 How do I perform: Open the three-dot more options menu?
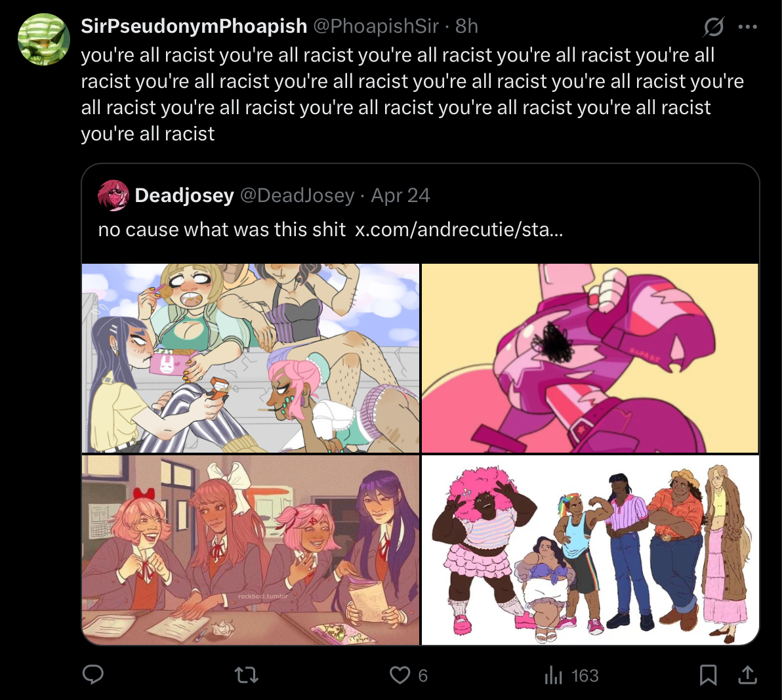coord(748,26)
